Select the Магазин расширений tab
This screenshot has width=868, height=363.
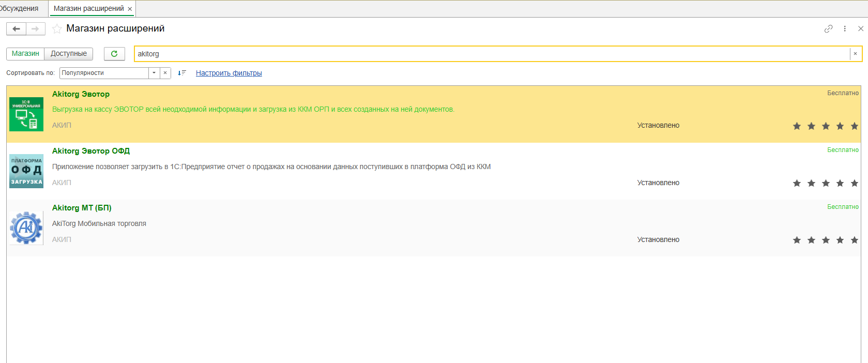click(88, 8)
